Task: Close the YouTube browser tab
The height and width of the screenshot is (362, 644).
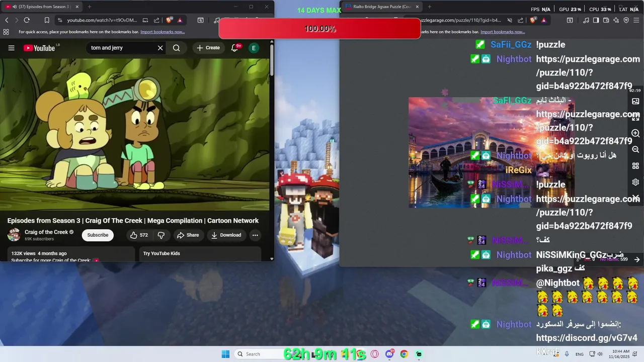Action: tap(77, 7)
